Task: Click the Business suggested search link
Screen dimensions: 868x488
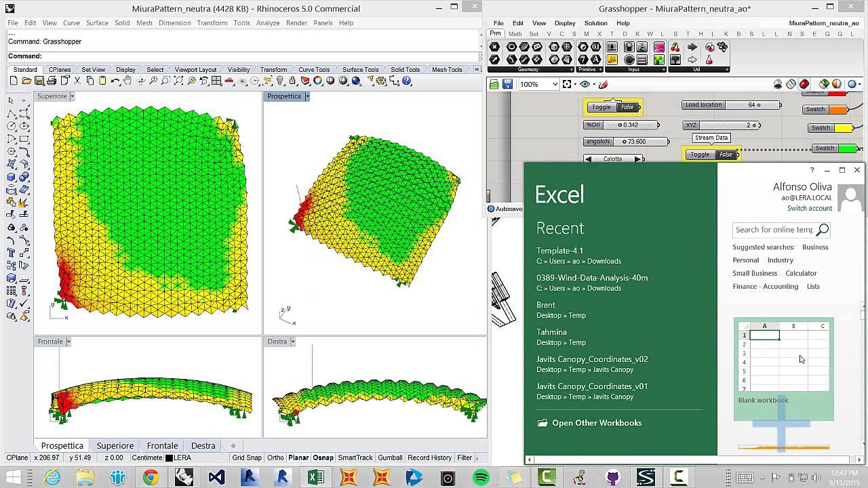Action: (815, 247)
